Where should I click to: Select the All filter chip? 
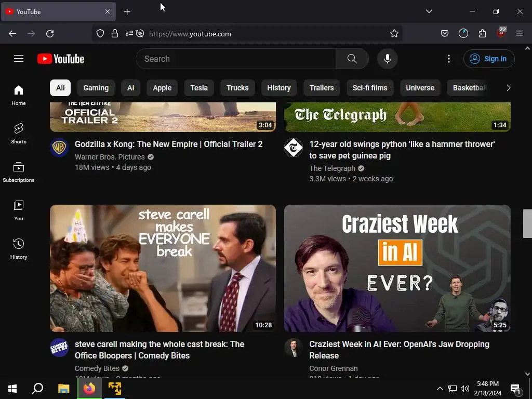(x=60, y=88)
